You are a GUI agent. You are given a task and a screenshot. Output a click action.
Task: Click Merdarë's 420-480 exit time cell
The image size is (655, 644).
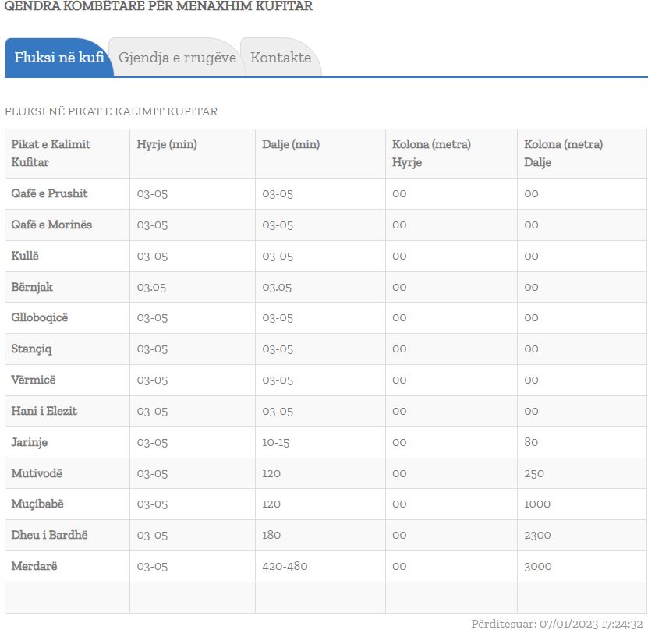[x=285, y=566]
